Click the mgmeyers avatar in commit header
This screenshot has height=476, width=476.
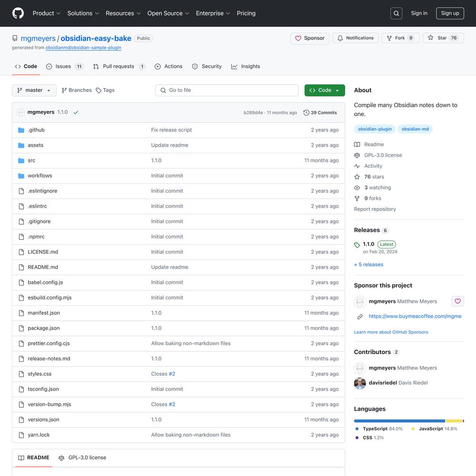pos(20,112)
